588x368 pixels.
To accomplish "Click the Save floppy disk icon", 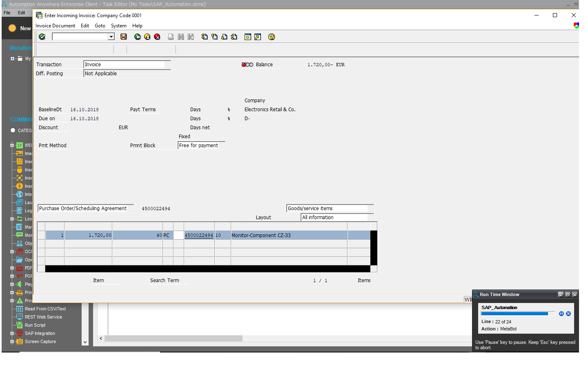I will coord(124,37).
